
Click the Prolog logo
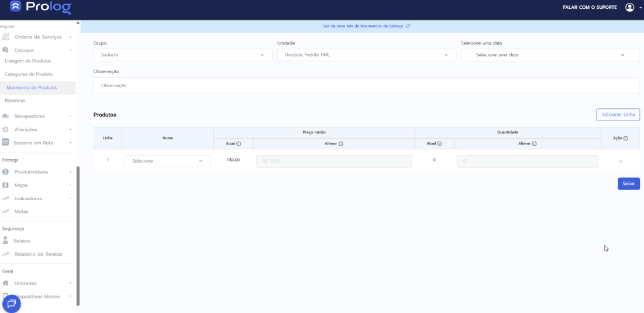click(40, 8)
